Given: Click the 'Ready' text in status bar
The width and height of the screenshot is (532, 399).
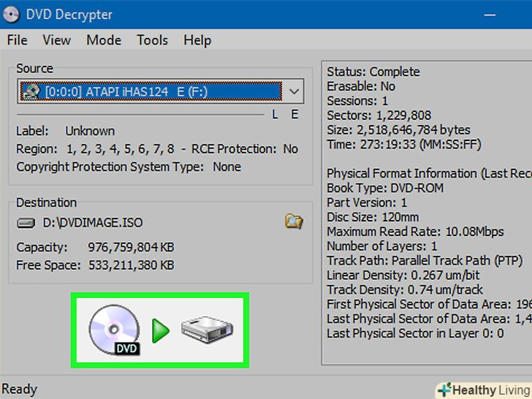Looking at the screenshot, I should coord(18,389).
